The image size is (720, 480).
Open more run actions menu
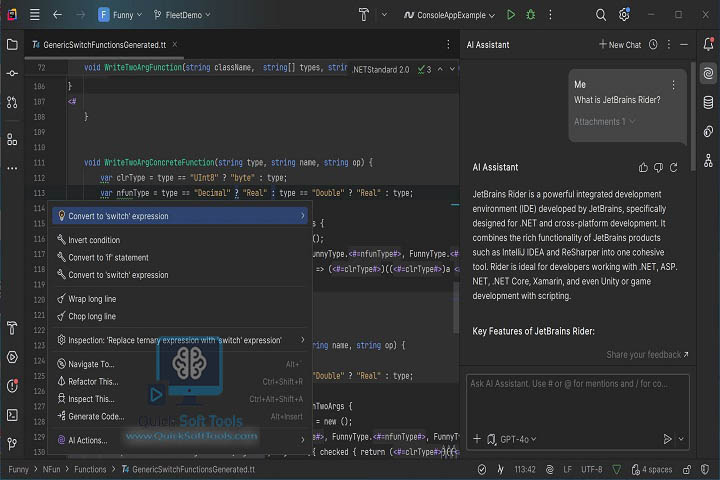pos(550,15)
